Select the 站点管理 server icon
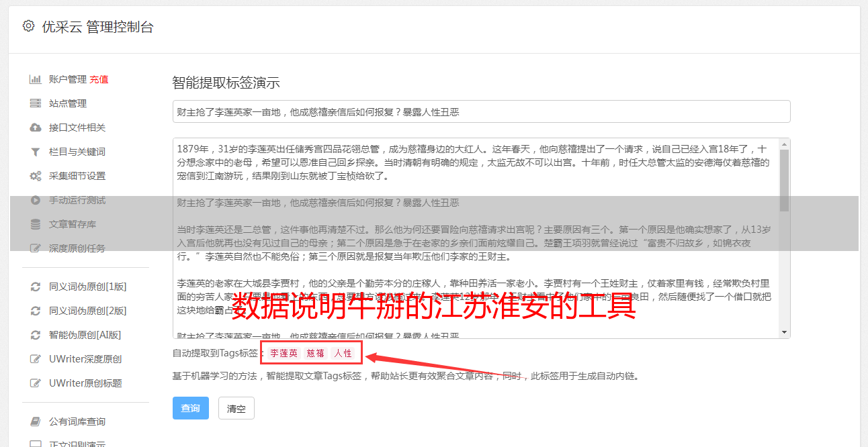Viewport: 868px width, 447px height. pyautogui.click(x=36, y=103)
